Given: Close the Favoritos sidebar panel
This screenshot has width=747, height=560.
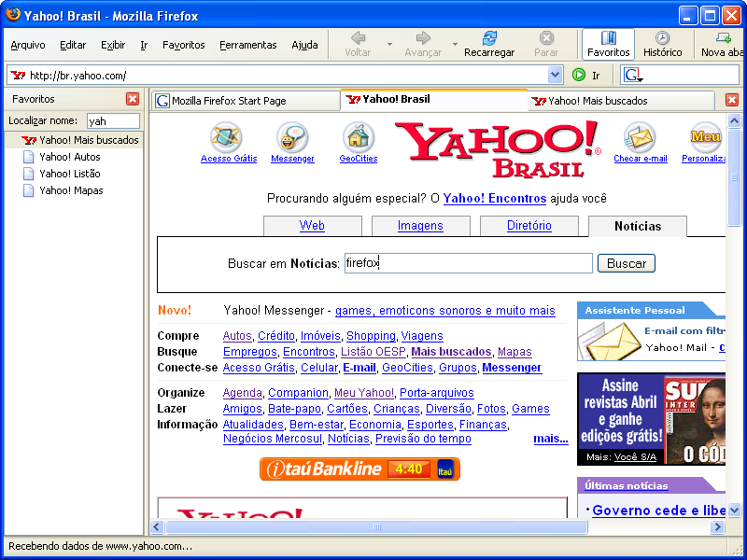Looking at the screenshot, I should (x=133, y=99).
